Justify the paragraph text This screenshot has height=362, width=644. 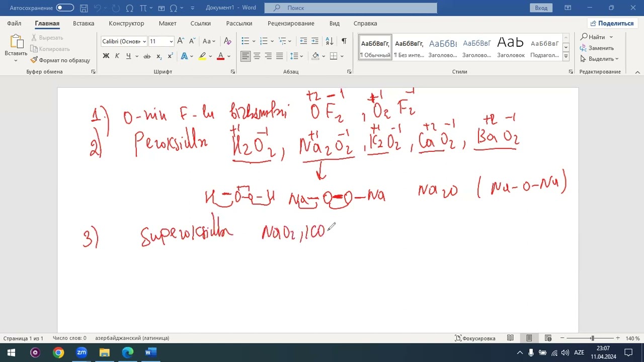tap(280, 56)
